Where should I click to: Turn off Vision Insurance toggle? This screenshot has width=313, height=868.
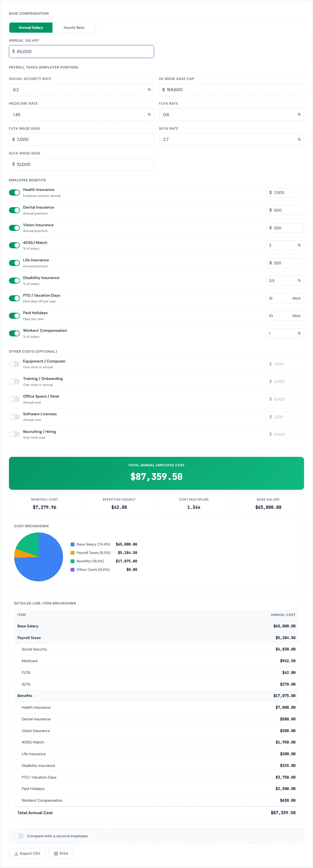14,228
